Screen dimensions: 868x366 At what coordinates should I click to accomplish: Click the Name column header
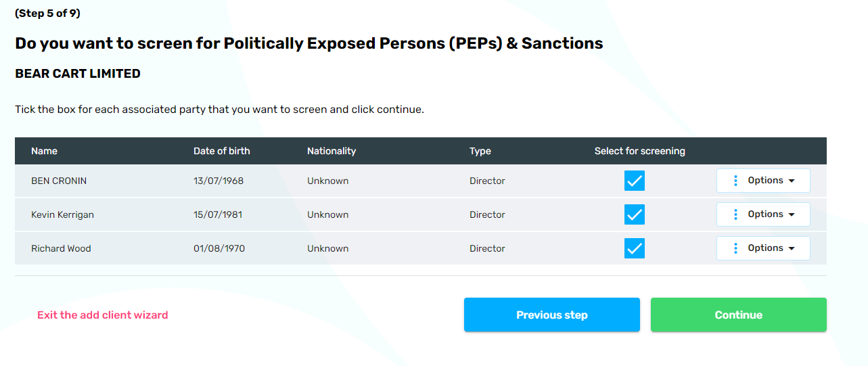(44, 151)
